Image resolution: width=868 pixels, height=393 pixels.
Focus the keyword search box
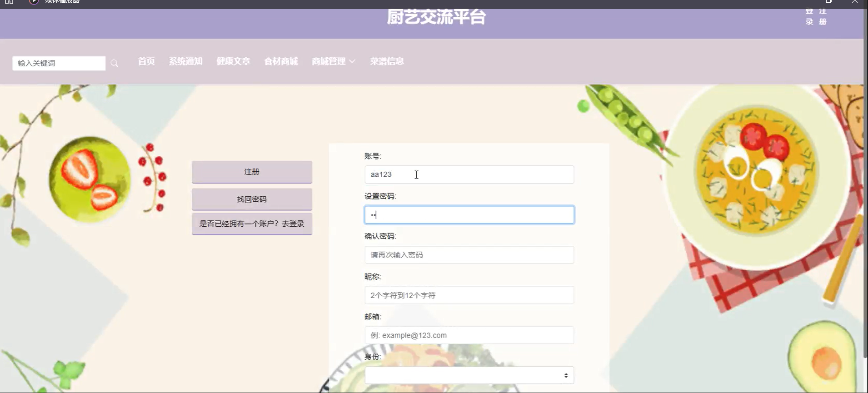click(59, 63)
